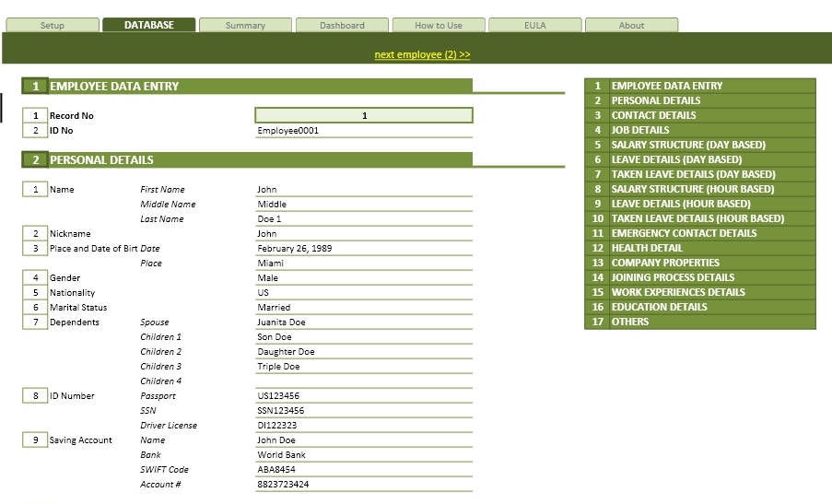This screenshot has height=504, width=832.
Task: Open the Others section link
Action: point(630,322)
